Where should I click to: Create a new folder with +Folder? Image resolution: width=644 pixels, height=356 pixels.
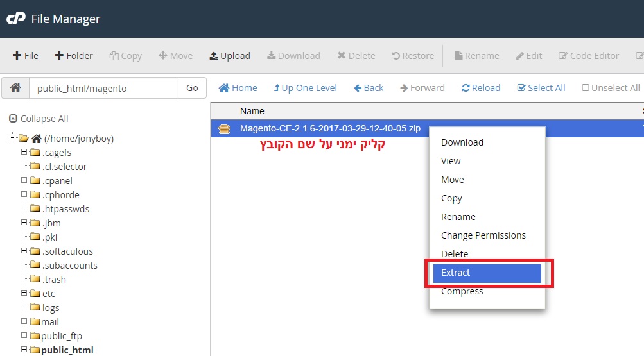tap(74, 56)
